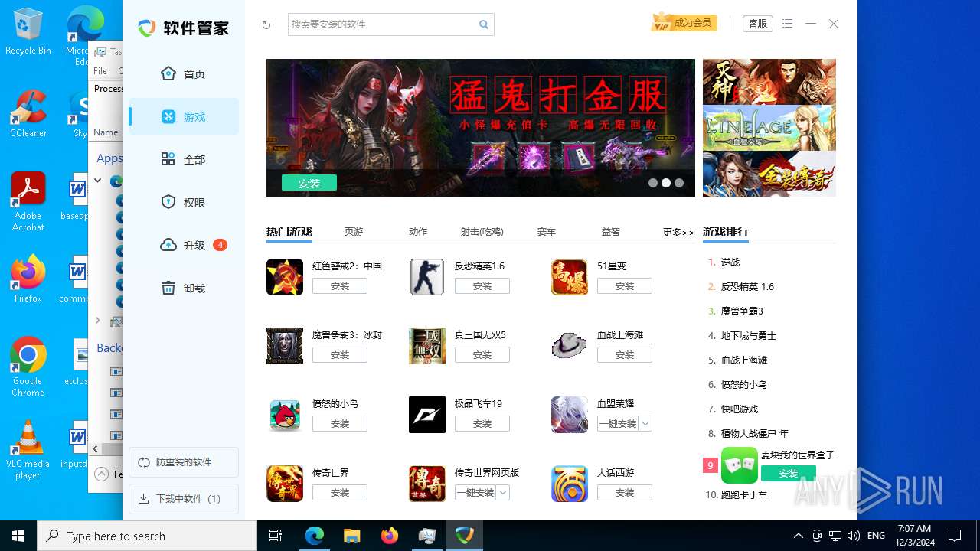Open the 卸载 uninstall section
Image resolution: width=980 pixels, height=551 pixels.
[184, 289]
